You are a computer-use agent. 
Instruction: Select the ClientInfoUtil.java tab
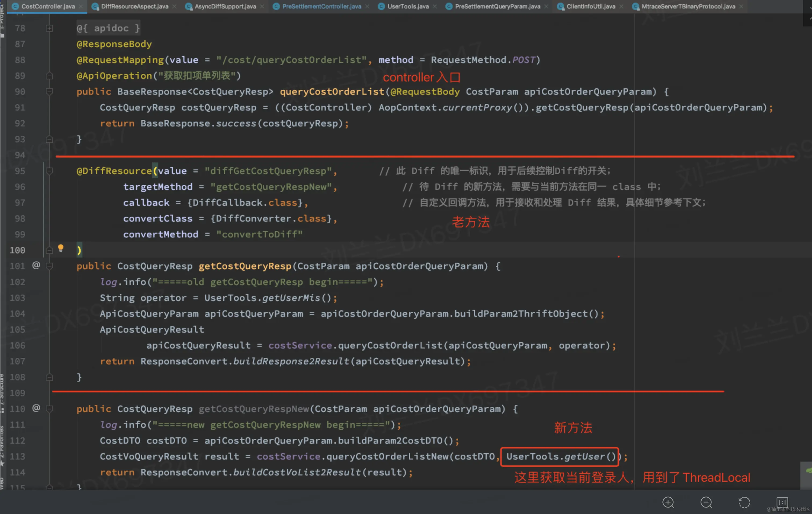pyautogui.click(x=590, y=6)
